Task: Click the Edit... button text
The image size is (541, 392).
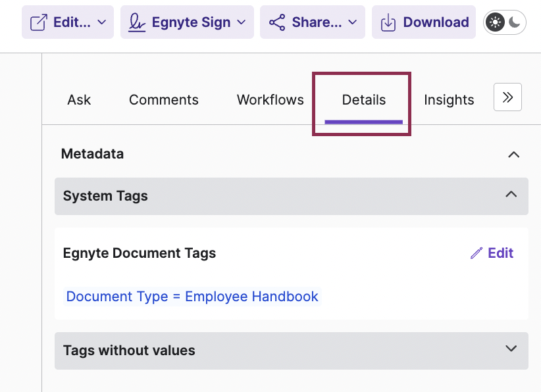Action: (72, 22)
